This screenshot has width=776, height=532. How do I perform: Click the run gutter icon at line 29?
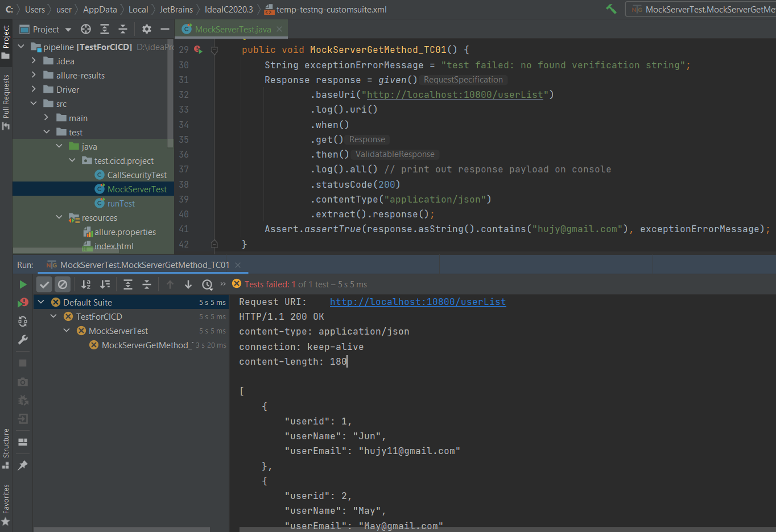tap(197, 50)
